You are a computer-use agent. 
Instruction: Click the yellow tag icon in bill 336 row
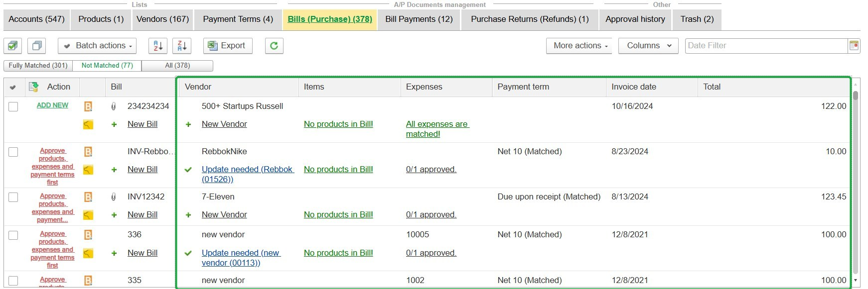pyautogui.click(x=88, y=253)
